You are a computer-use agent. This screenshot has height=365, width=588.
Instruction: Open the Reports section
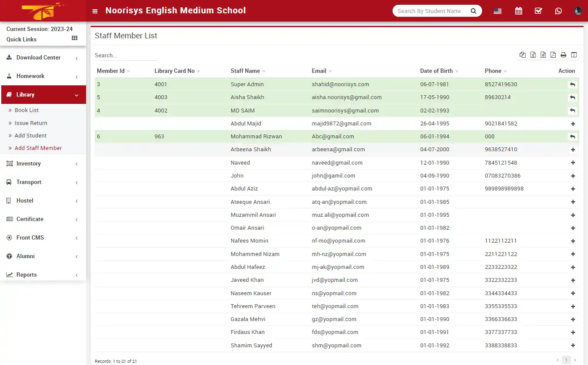[26, 275]
